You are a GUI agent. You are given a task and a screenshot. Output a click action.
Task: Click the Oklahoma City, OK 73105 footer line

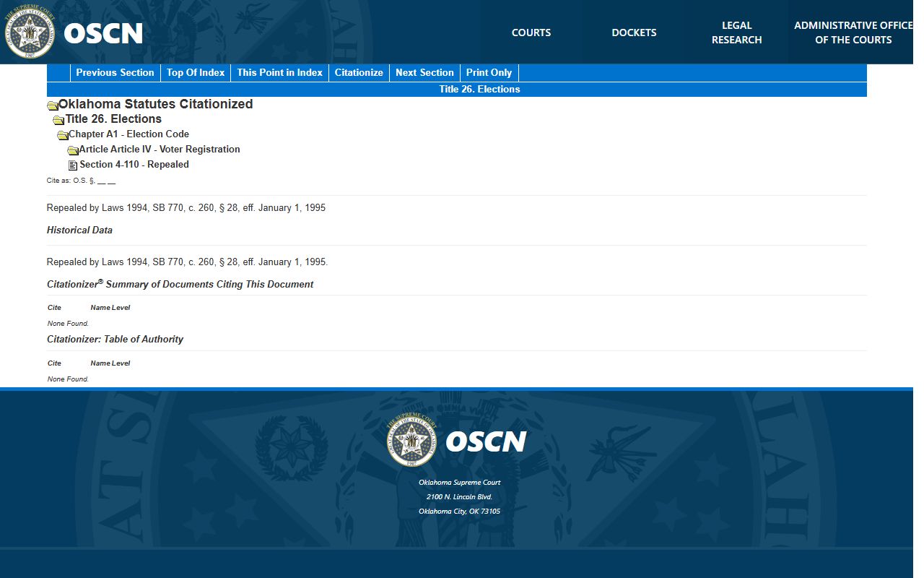[459, 512]
